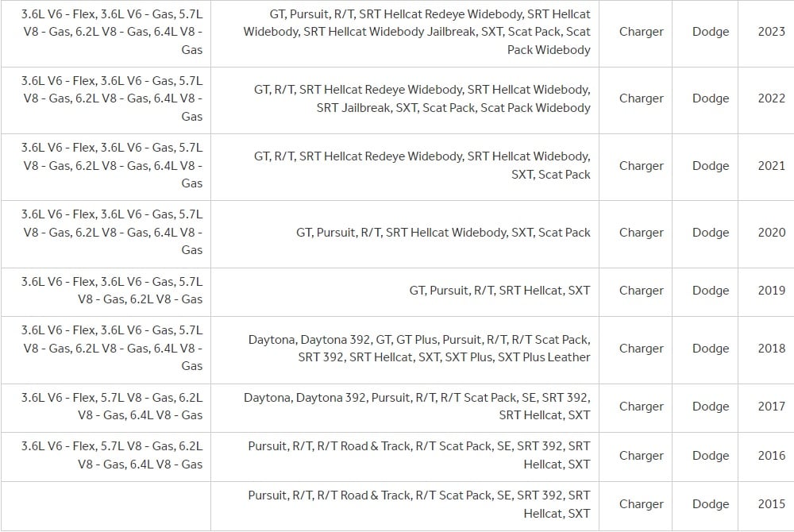
Task: Click the 2023 year cell
Action: [771, 32]
